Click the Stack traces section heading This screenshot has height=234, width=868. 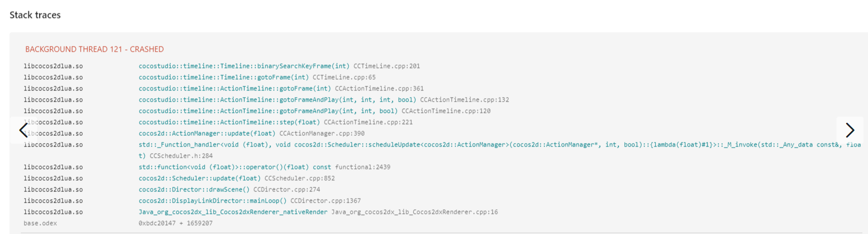tap(35, 15)
